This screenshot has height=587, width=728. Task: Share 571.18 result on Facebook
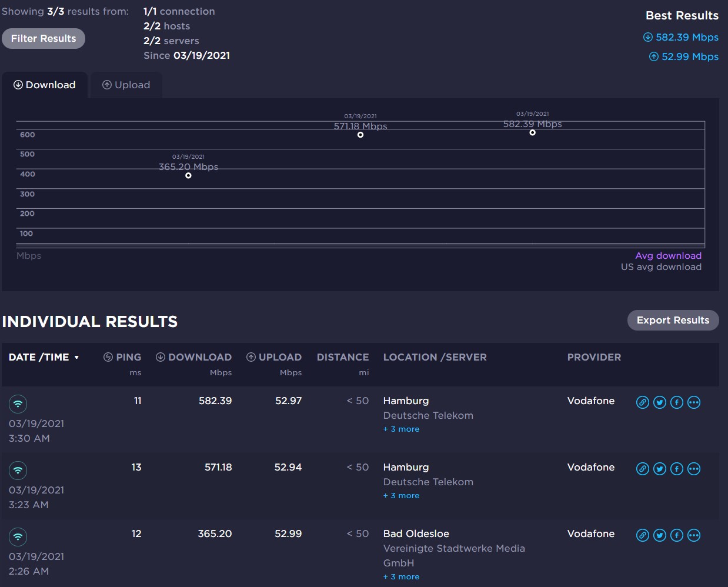click(x=677, y=469)
